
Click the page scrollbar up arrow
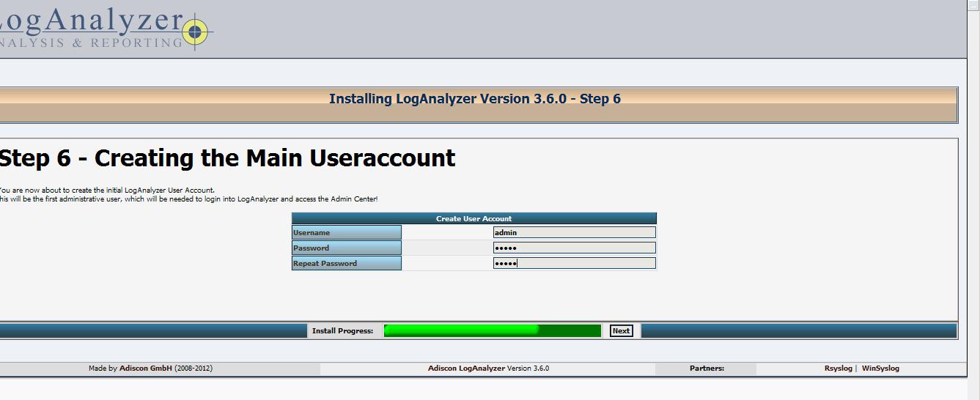pyautogui.click(x=973, y=5)
